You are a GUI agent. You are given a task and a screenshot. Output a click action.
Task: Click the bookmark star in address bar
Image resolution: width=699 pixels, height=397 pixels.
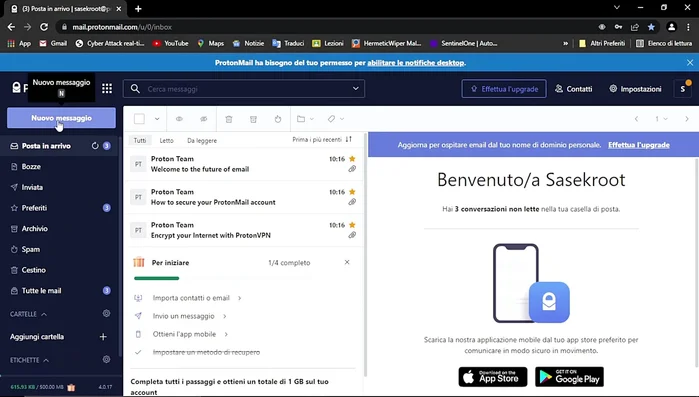coord(651,27)
